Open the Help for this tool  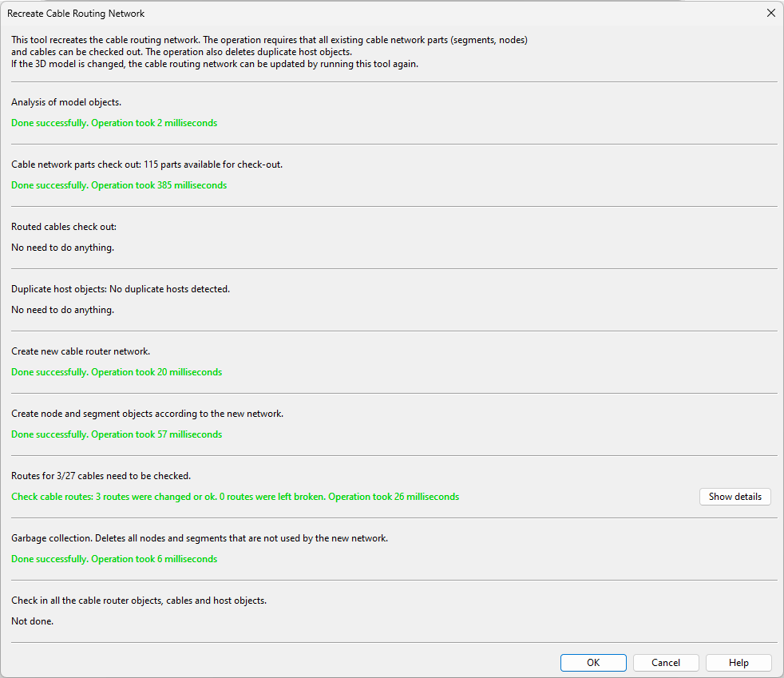[x=738, y=663]
